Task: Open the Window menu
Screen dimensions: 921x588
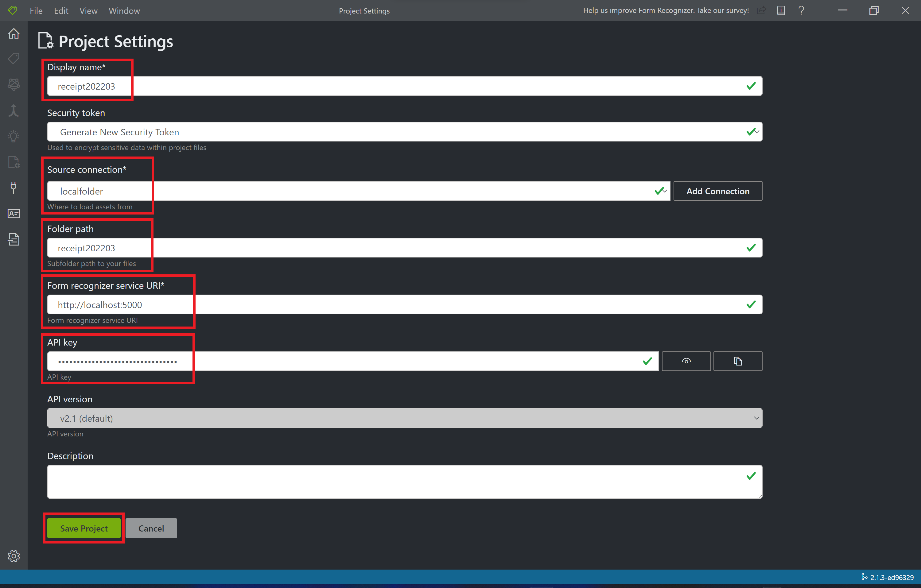Action: 124,11
